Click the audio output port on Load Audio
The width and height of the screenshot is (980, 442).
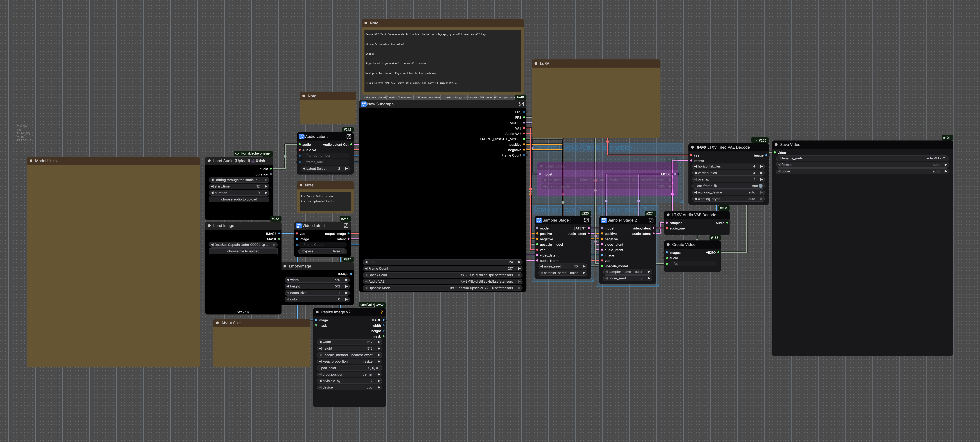(271, 169)
